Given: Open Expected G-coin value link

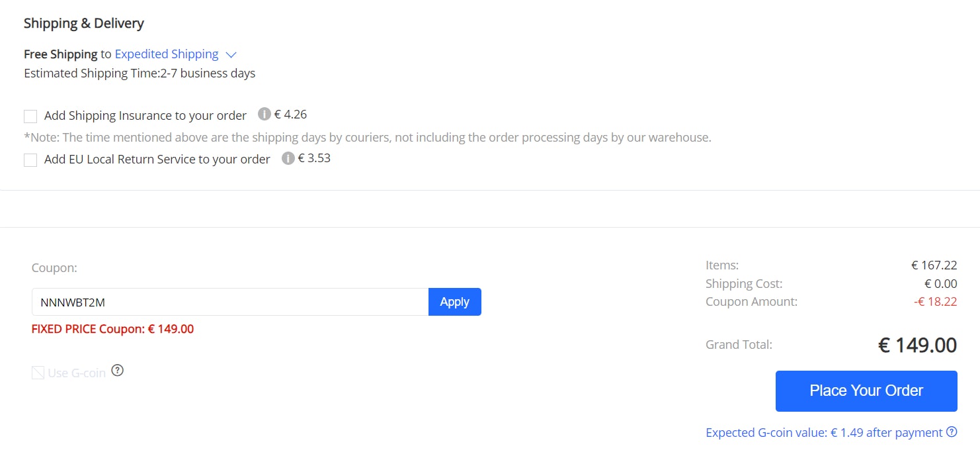Looking at the screenshot, I should click(x=824, y=433).
